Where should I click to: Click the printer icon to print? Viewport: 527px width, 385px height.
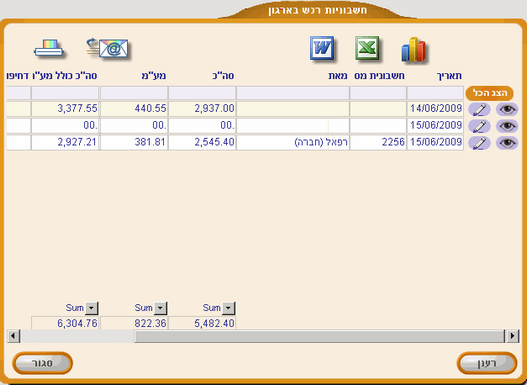[x=49, y=48]
